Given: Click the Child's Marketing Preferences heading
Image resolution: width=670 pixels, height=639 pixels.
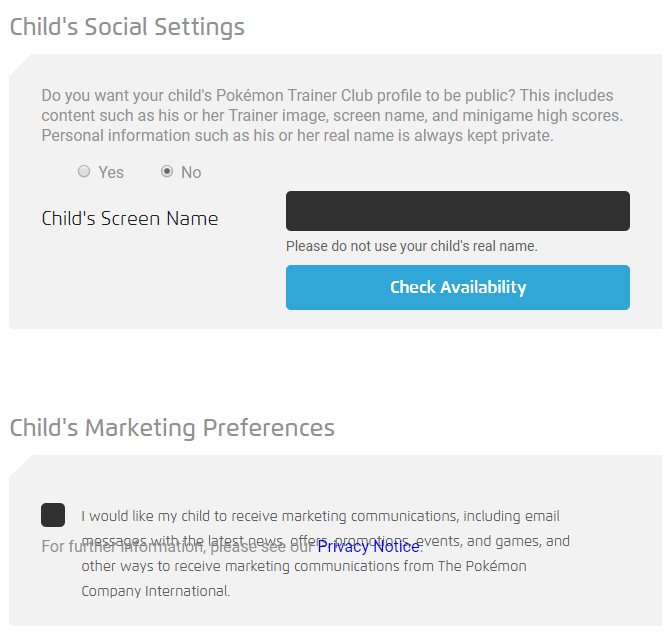Looking at the screenshot, I should pyautogui.click(x=172, y=428).
